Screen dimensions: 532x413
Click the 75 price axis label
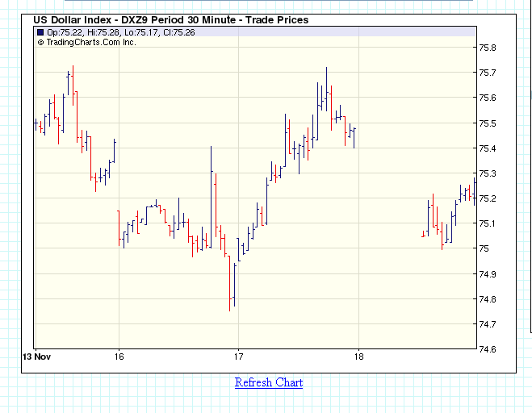[484, 248]
